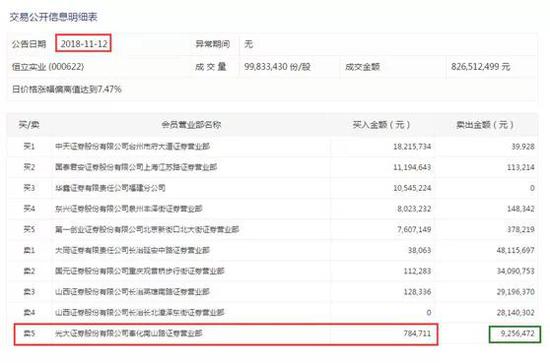Image resolution: width=550 pixels, height=363 pixels.
Task: Select the date 2018-11-12
Action: [x=84, y=44]
